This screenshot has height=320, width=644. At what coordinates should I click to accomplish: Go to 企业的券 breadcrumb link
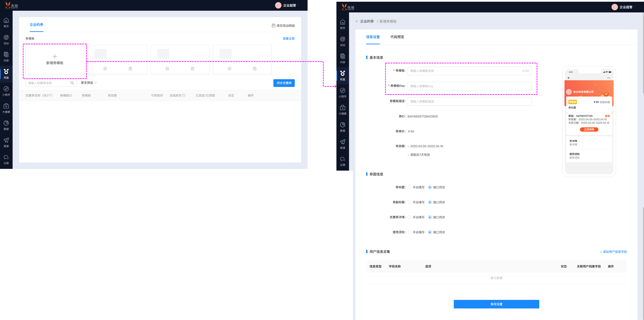tap(367, 22)
